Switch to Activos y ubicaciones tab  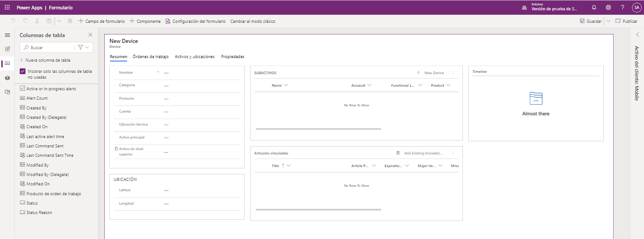pos(195,57)
